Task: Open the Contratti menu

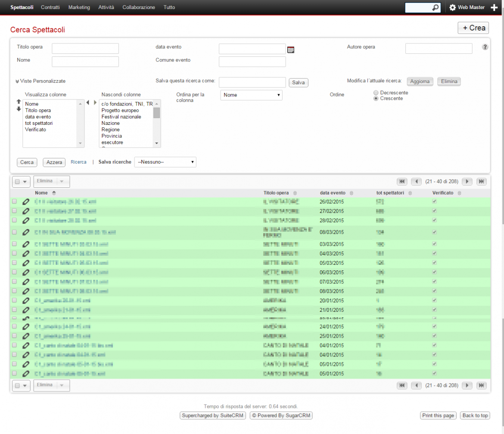Action: [50, 7]
